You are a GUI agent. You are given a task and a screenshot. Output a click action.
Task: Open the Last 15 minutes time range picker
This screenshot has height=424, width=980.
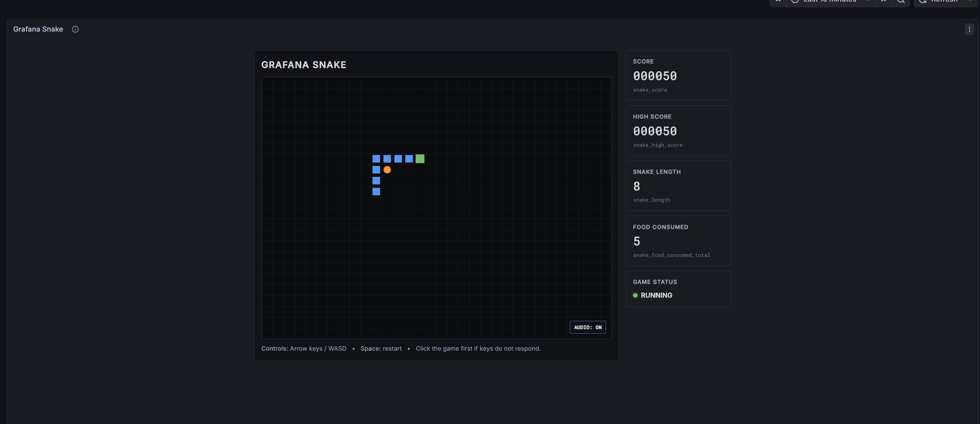(831, 2)
